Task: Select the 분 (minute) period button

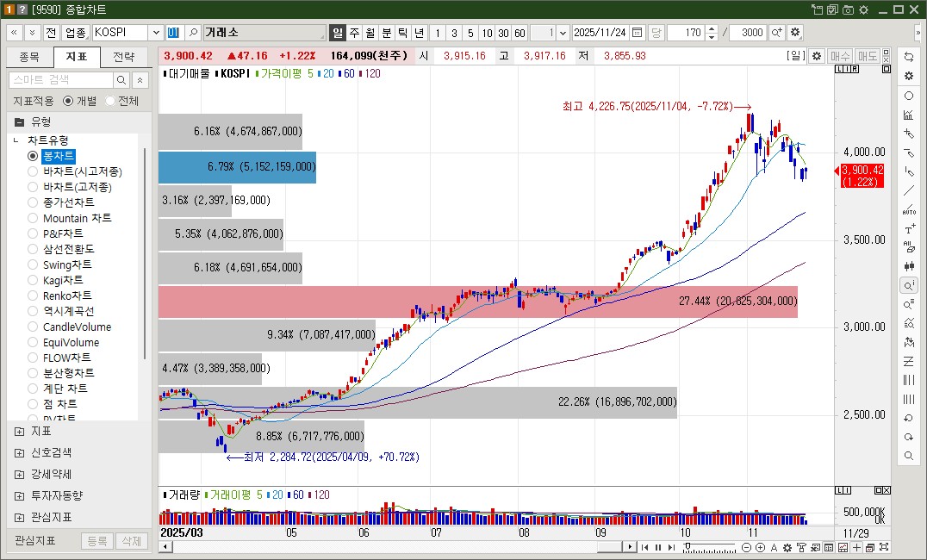Action: pos(386,33)
